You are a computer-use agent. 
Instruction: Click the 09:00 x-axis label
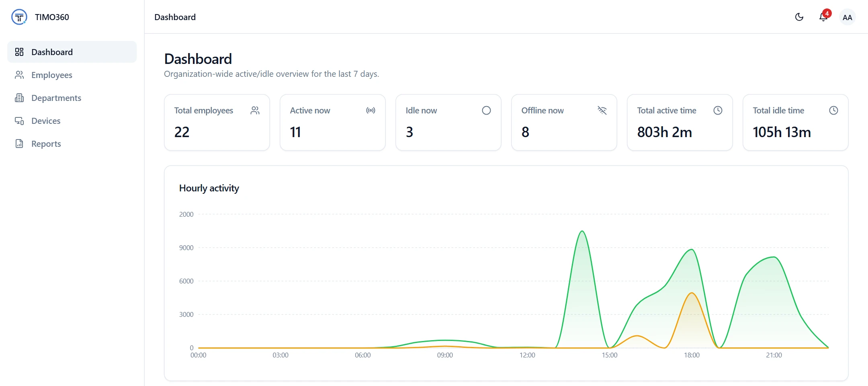click(445, 355)
